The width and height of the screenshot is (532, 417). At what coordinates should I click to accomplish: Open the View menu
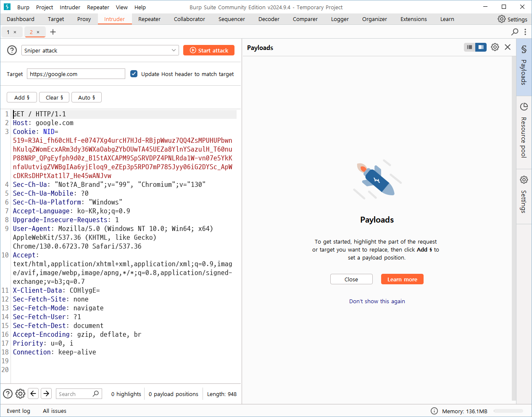(122, 7)
